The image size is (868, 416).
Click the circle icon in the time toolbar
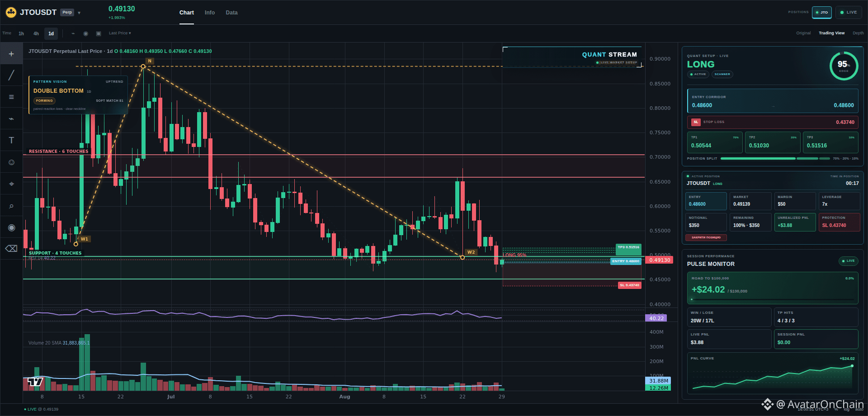pos(85,33)
